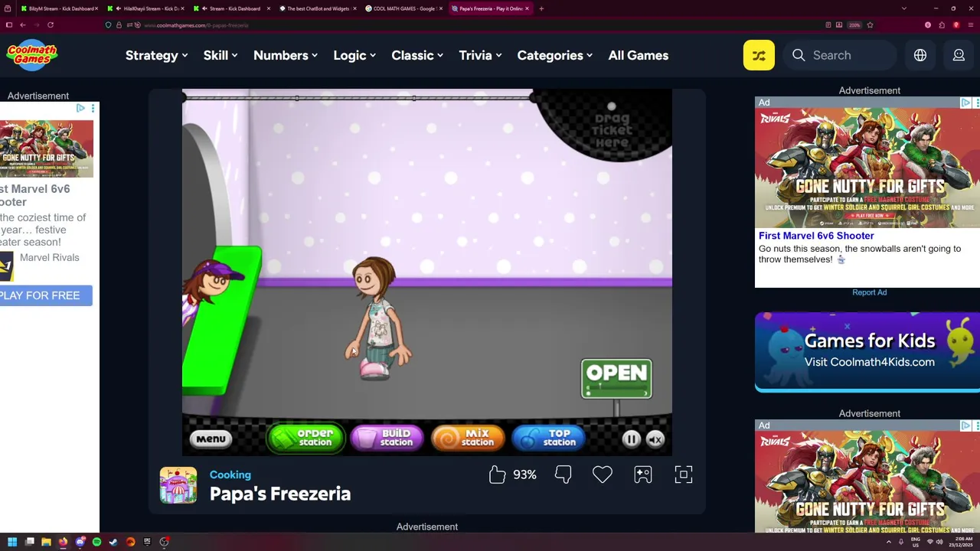Image resolution: width=980 pixels, height=551 pixels.
Task: Open the tab list dropdown arrow
Action: point(903,8)
